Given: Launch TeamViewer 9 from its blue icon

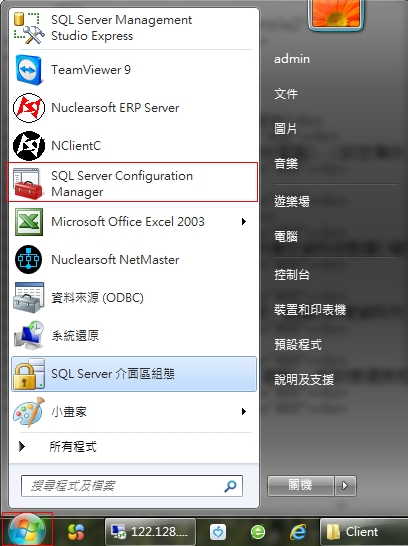Looking at the screenshot, I should pos(29,70).
